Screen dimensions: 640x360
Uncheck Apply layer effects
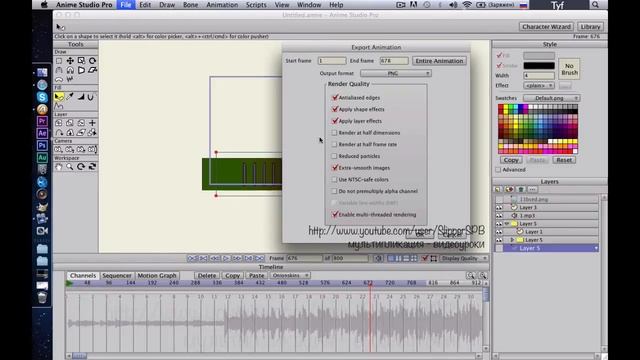(x=335, y=121)
